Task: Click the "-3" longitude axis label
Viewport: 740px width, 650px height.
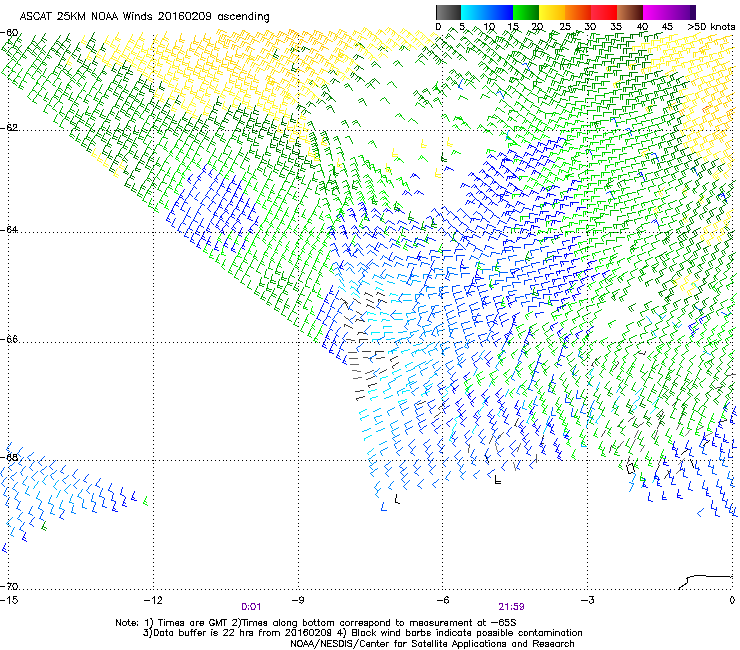Action: [x=587, y=600]
